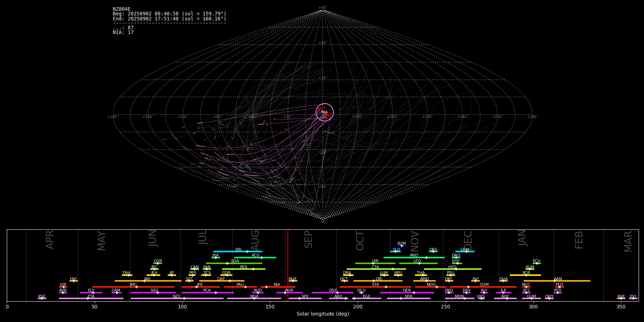This screenshot has width=644, height=322.
Task: Click the XCB shower label
Action: tap(526, 273)
